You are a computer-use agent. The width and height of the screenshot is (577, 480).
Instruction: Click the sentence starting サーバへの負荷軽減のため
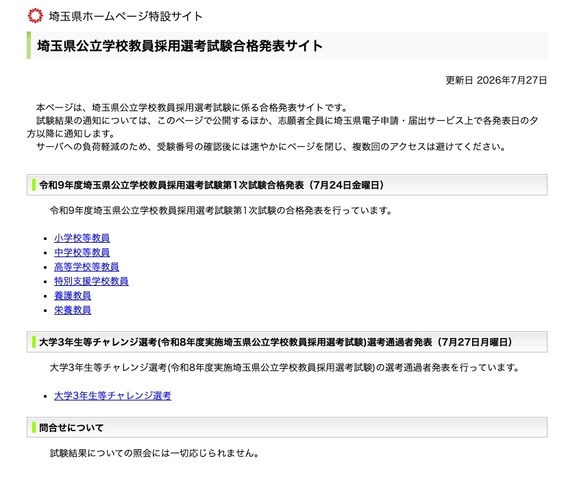click(x=271, y=147)
